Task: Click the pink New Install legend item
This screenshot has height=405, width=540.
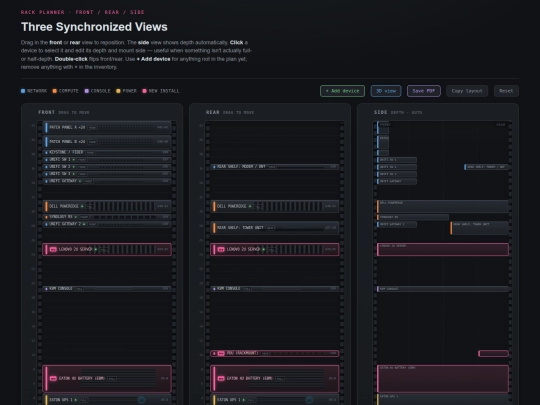Action: click(x=161, y=91)
